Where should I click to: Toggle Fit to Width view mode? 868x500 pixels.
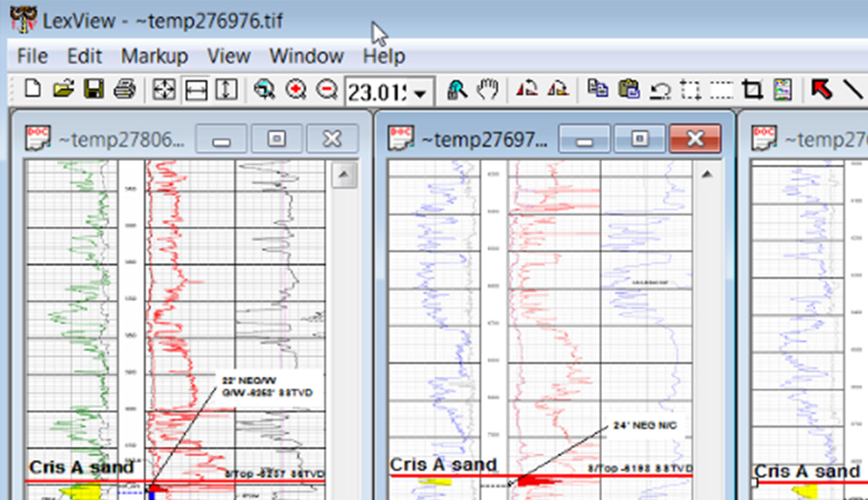(196, 90)
